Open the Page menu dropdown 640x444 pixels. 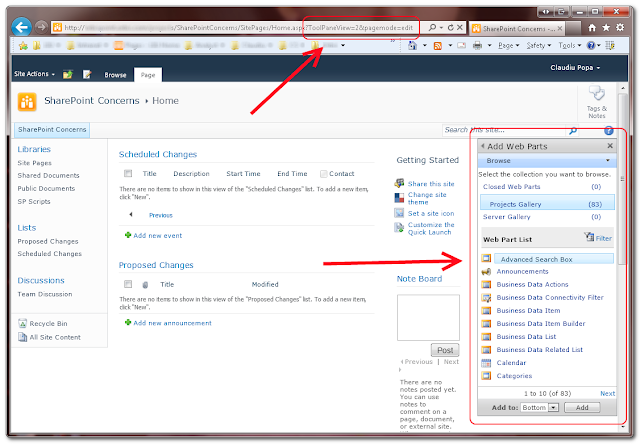[509, 46]
